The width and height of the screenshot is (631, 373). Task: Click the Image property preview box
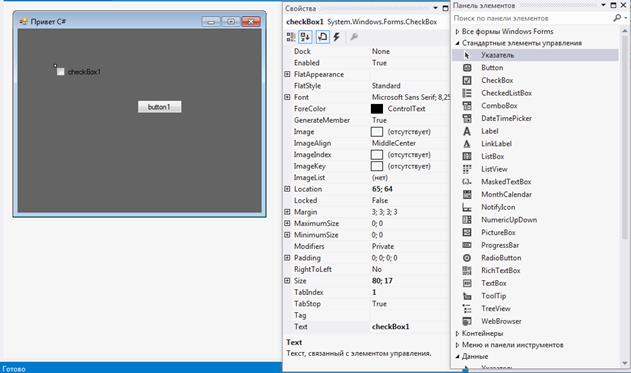point(377,132)
